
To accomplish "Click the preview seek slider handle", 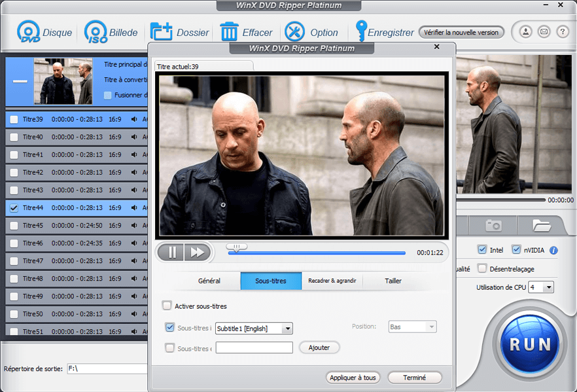I will 236,247.
